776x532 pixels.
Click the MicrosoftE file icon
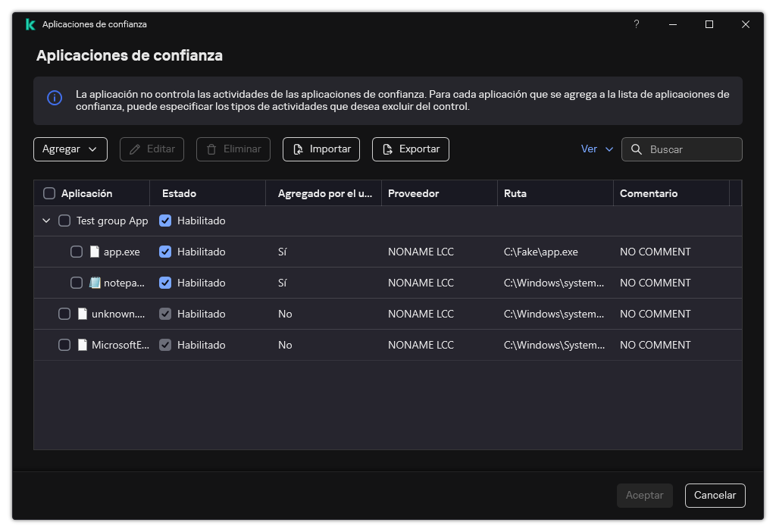coord(83,344)
